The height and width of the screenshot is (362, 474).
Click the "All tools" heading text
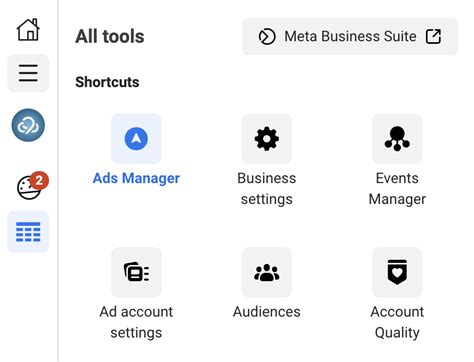pos(110,36)
